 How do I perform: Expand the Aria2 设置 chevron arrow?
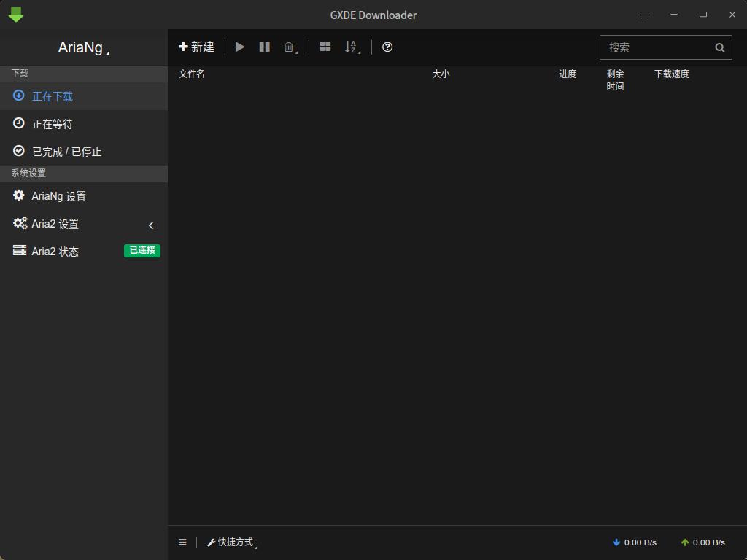coord(151,225)
